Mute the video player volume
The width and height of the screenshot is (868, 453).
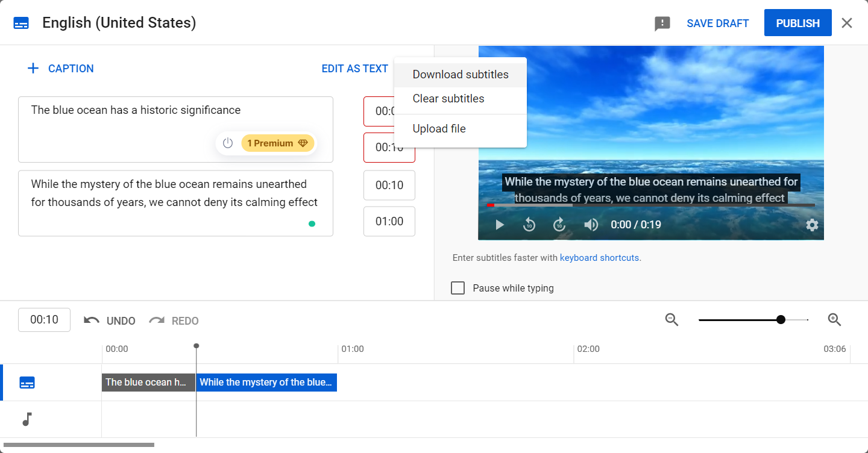591,225
